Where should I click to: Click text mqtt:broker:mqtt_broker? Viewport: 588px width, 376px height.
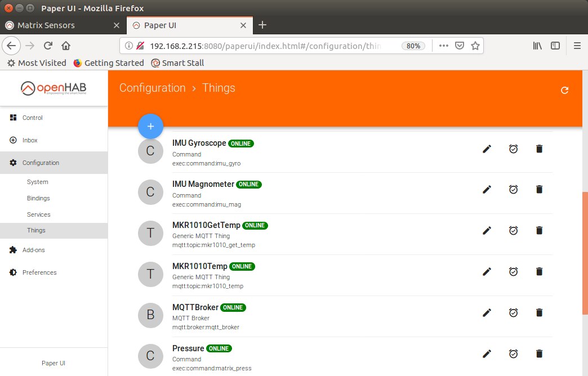click(206, 327)
